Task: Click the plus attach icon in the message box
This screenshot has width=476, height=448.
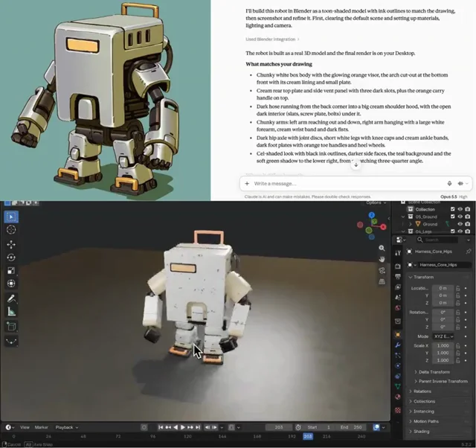Action: [x=247, y=184]
